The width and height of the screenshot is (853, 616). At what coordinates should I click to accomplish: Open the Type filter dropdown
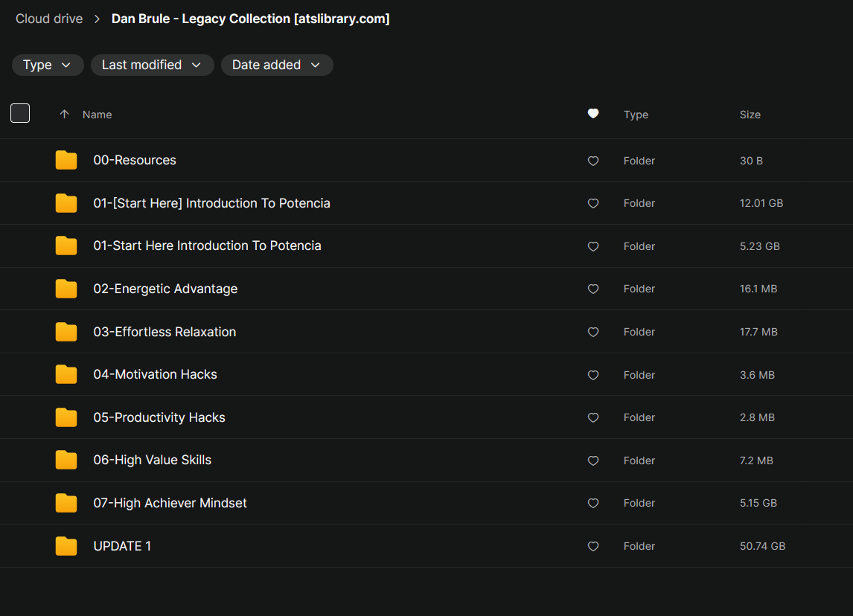47,65
